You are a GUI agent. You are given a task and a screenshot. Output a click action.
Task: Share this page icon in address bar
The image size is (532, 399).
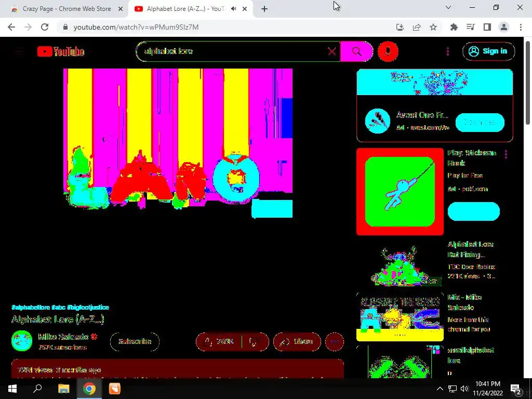pyautogui.click(x=417, y=27)
